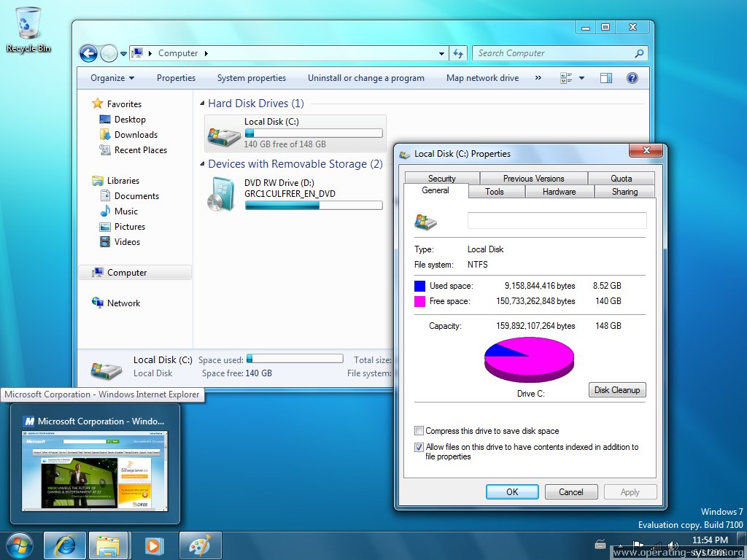Click the Search Computer box
The width and height of the screenshot is (747, 560).
click(x=560, y=53)
